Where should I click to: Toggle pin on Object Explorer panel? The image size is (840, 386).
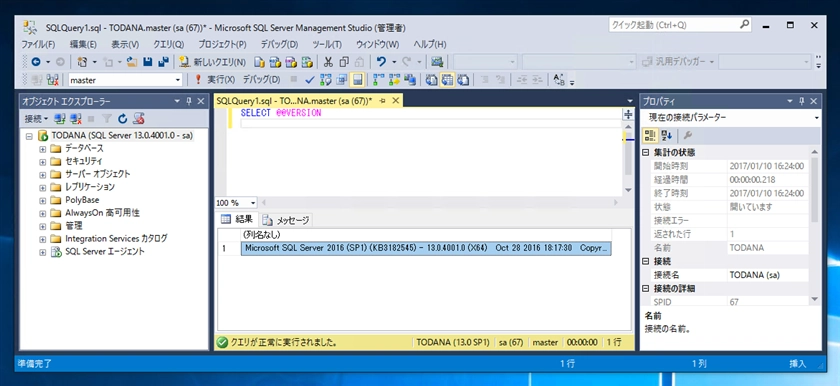click(x=189, y=101)
